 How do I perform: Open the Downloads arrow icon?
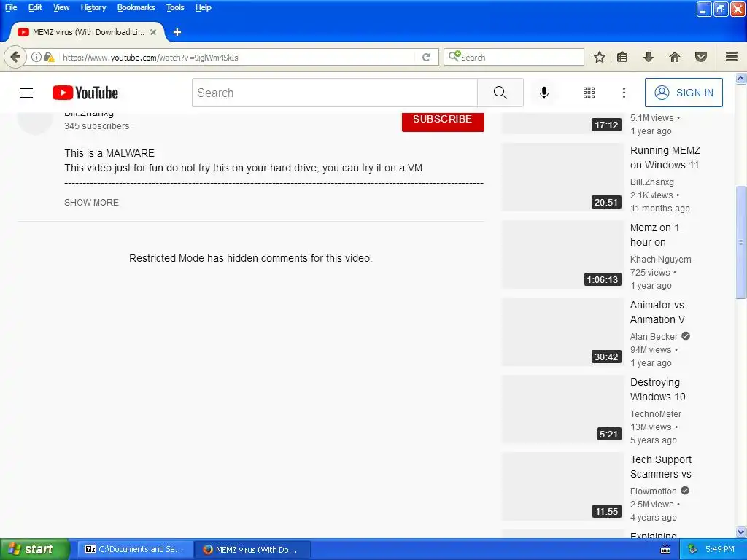coord(648,57)
